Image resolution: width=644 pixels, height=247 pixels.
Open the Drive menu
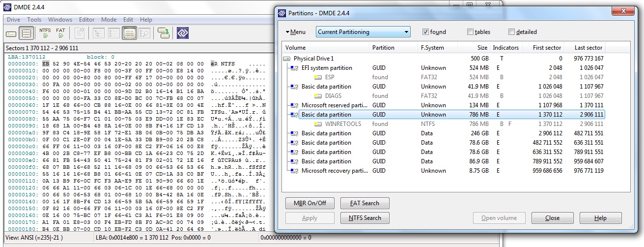(13, 20)
